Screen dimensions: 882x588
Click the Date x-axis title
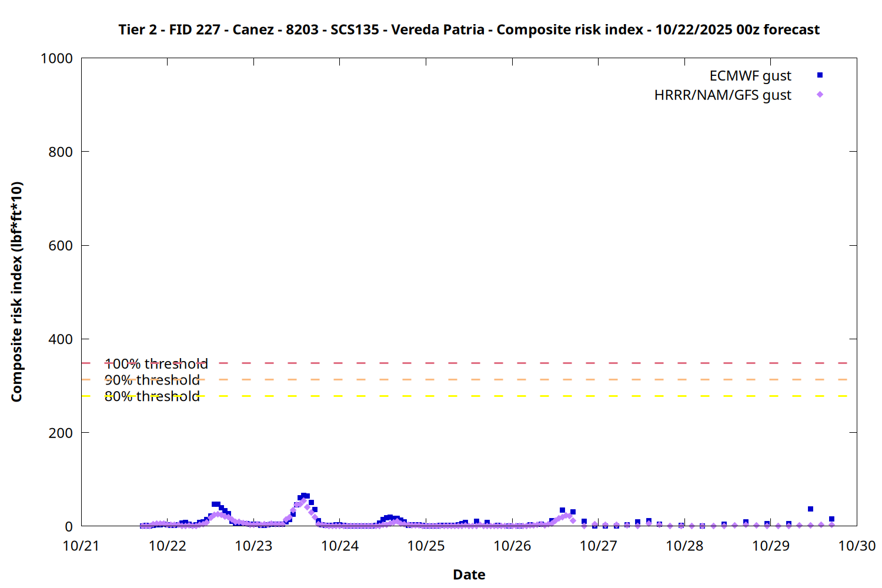click(469, 574)
